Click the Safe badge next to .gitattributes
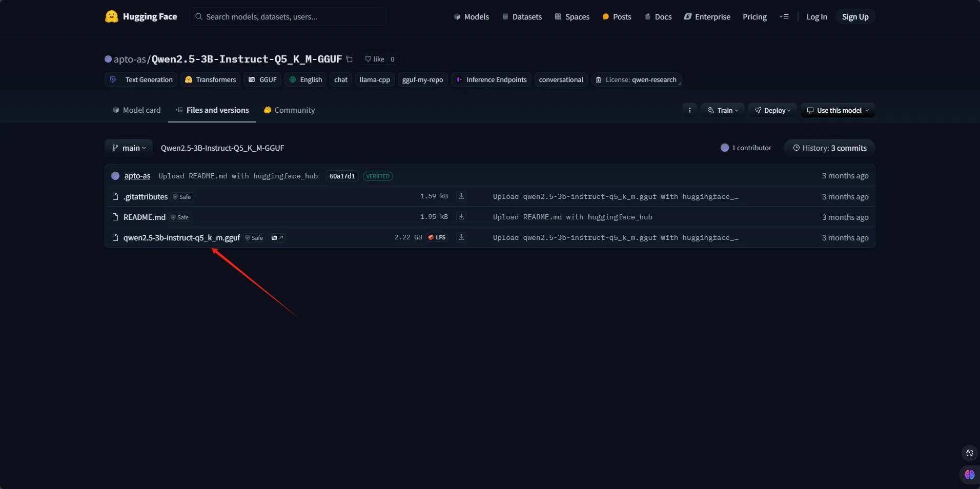 click(x=182, y=197)
